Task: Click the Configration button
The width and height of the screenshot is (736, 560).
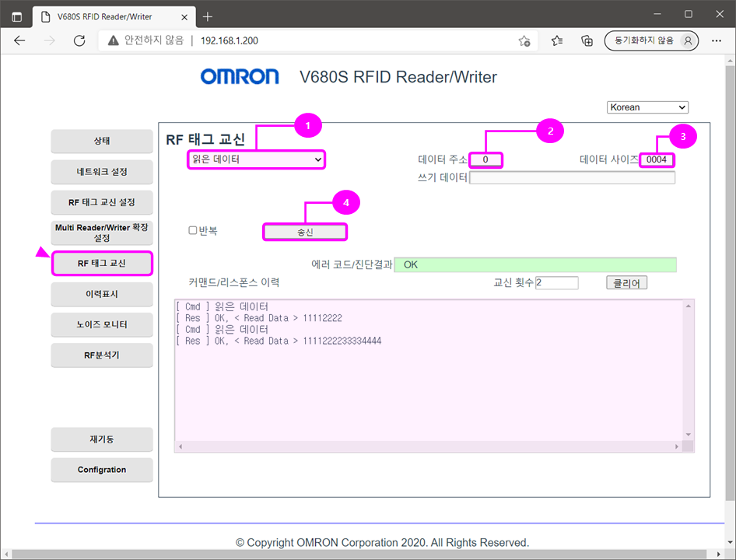Action: (102, 470)
